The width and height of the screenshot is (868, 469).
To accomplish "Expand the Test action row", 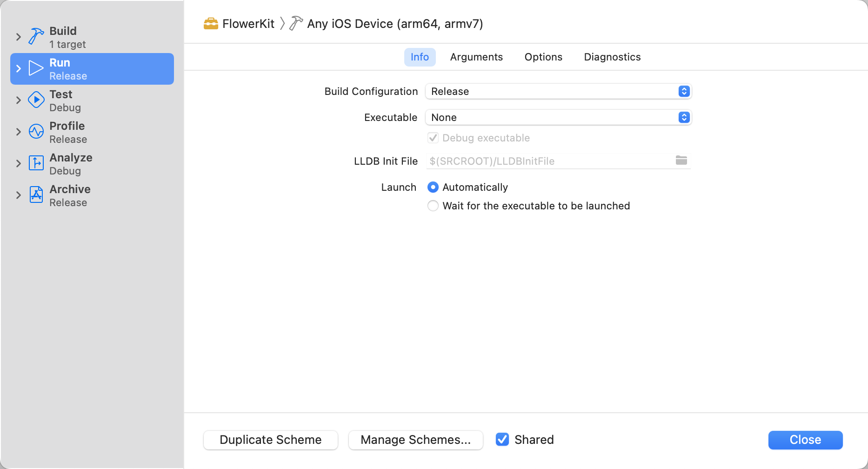I will tap(19, 100).
